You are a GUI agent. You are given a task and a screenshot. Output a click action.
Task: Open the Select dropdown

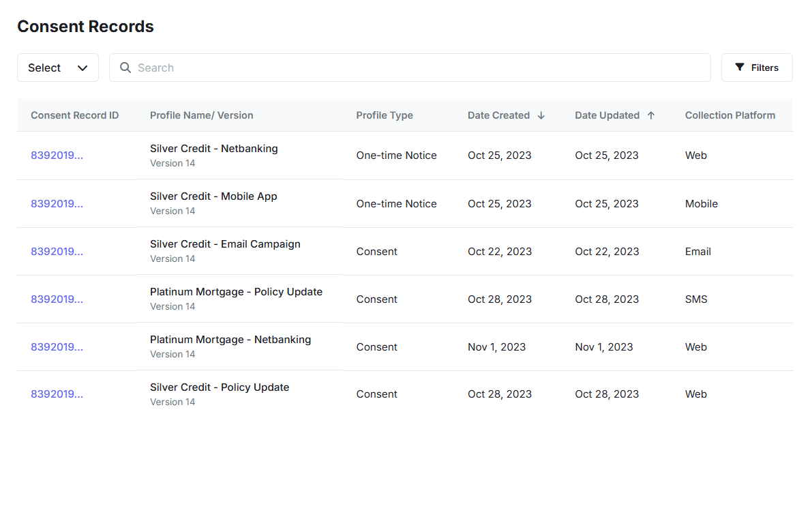click(x=57, y=68)
